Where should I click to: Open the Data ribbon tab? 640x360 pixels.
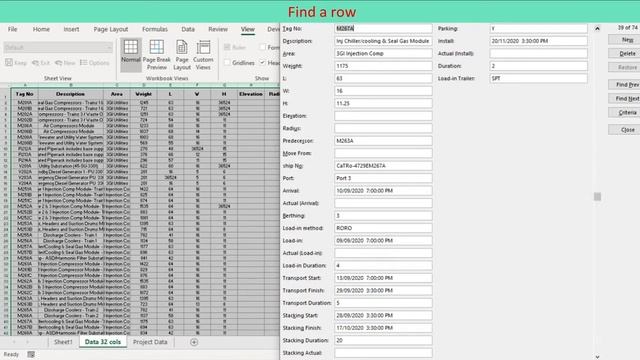point(188,29)
